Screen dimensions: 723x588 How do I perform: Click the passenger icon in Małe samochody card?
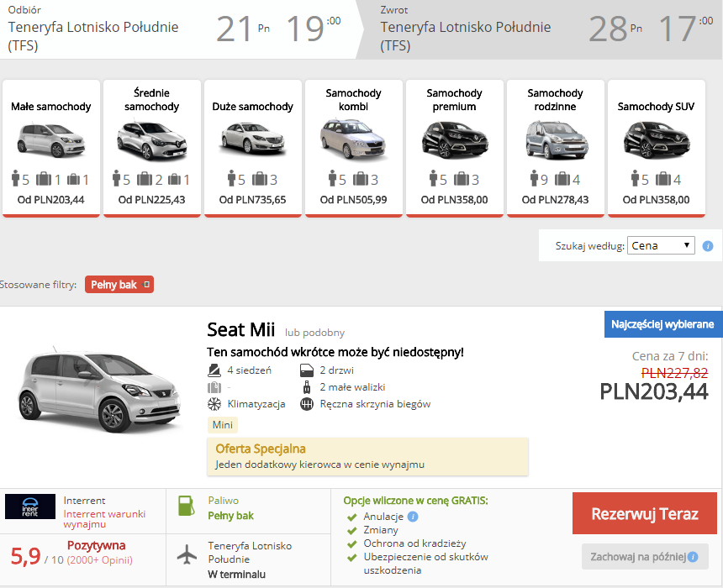16,178
